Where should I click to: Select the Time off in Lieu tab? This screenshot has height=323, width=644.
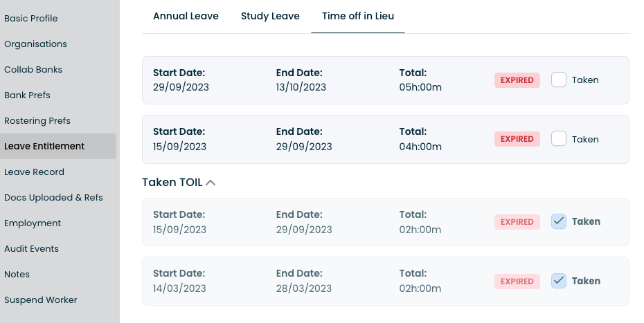click(358, 16)
